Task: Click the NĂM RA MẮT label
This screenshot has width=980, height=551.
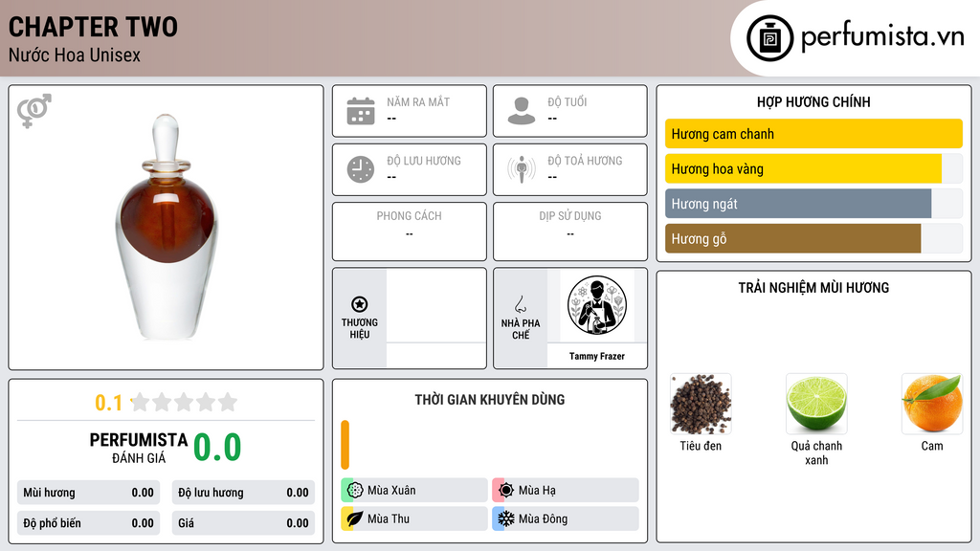Action: pyautogui.click(x=418, y=101)
